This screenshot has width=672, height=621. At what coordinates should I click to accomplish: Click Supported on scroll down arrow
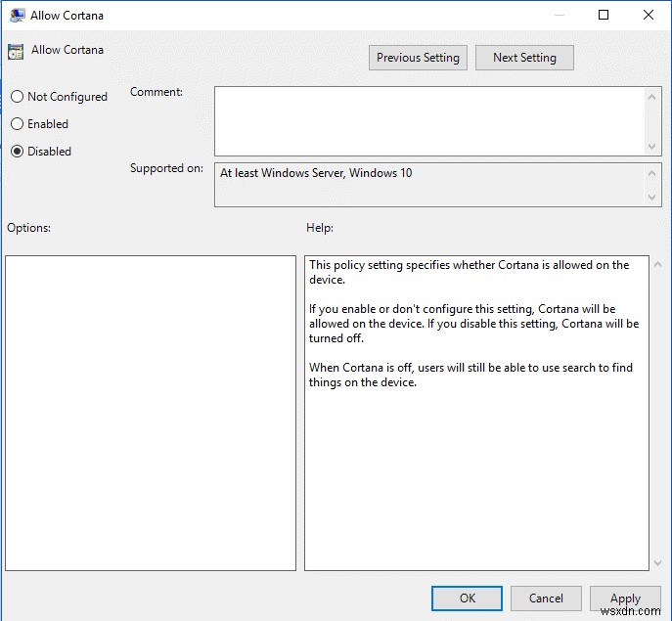[651, 198]
